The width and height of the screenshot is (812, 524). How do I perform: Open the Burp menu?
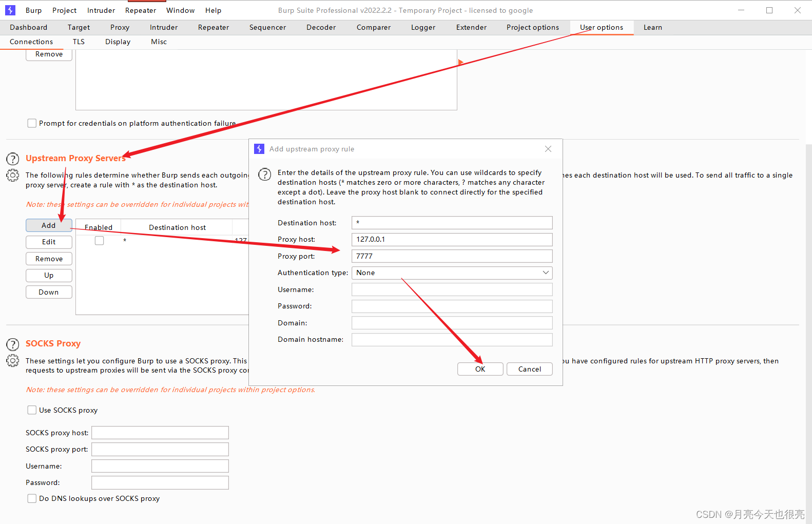pos(33,10)
